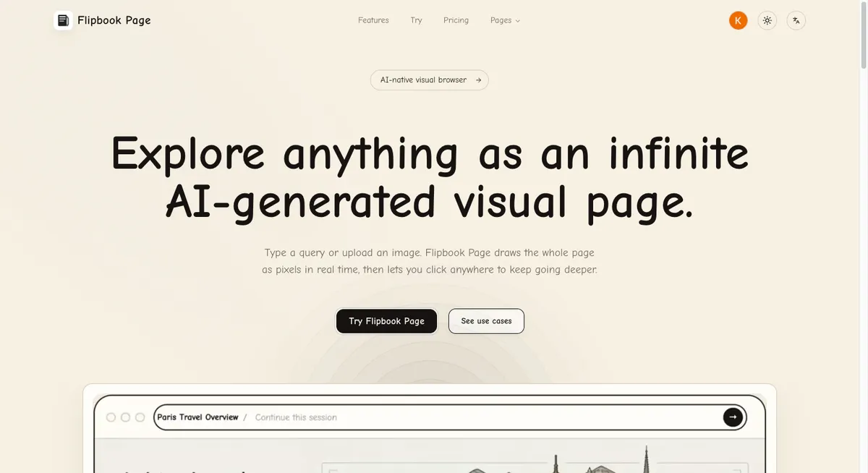This screenshot has height=473, width=868.
Task: Open the AI-native visual browser badge
Action: 430,80
